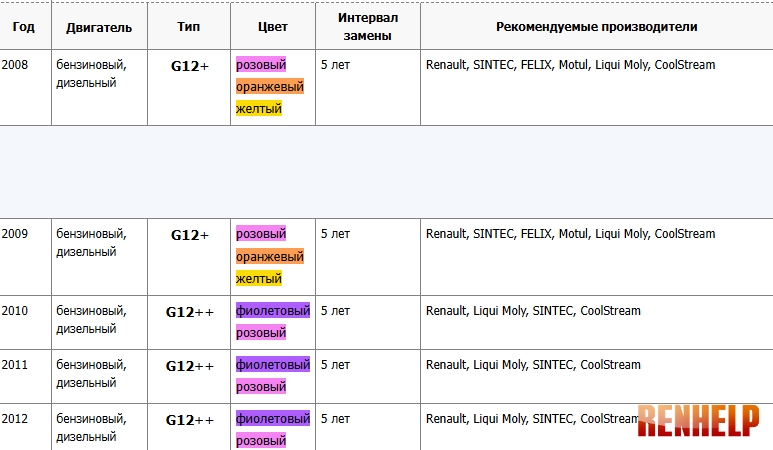Click the empty light-blue band between rows
Screen dimensions: 773x450
386,171
